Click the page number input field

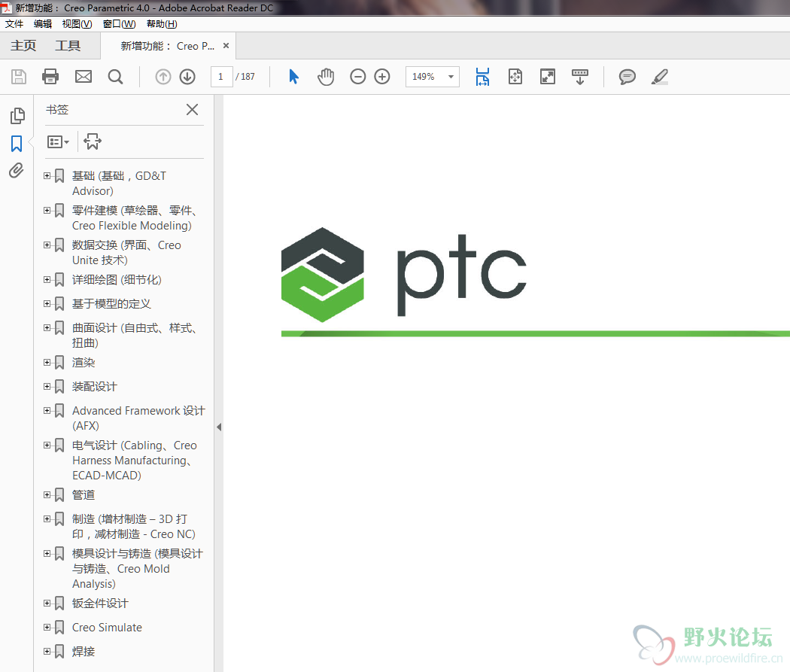tap(221, 77)
